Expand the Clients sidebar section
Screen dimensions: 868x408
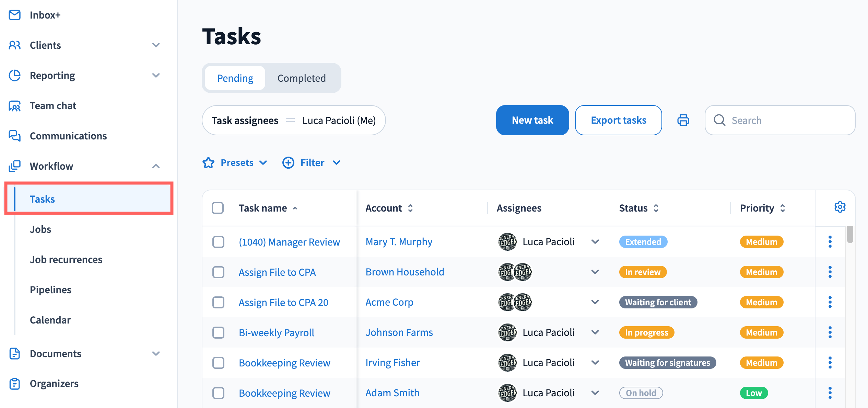tap(156, 45)
